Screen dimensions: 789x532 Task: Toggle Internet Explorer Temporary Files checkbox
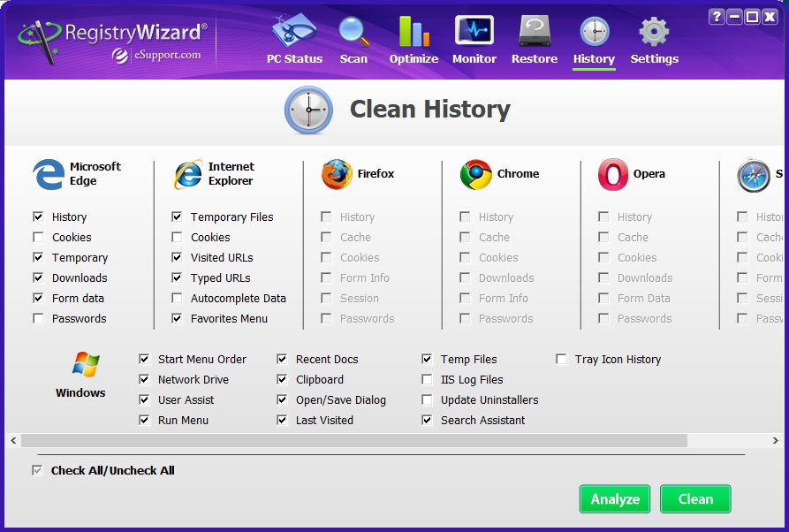click(177, 217)
